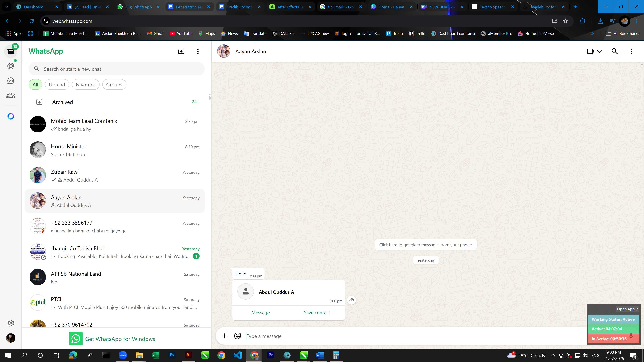Image resolution: width=644 pixels, height=362 pixels.
Task: Open the Archived chats row
Action: click(115, 102)
